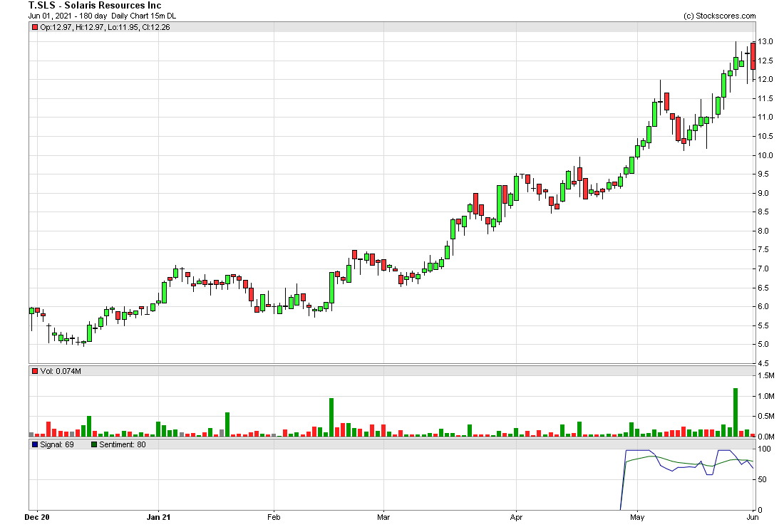Click the 100 signal axis label
This screenshot has width=784, height=532.
[x=764, y=449]
